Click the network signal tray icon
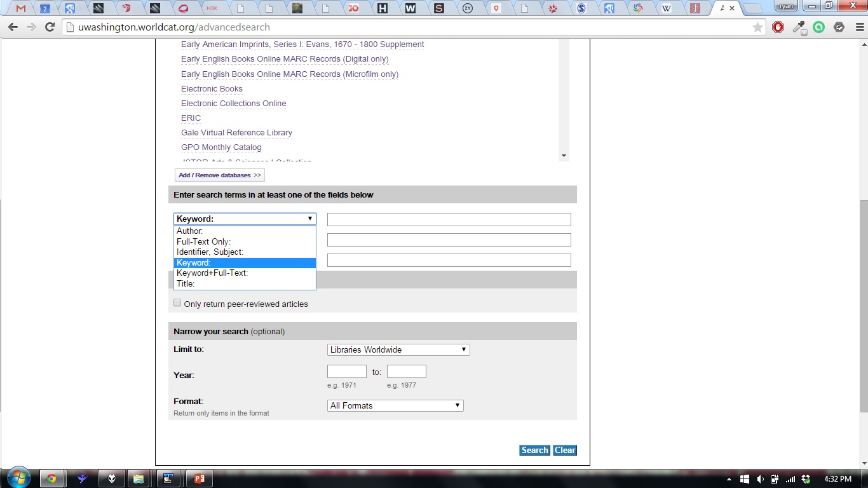868x488 pixels. click(x=790, y=479)
